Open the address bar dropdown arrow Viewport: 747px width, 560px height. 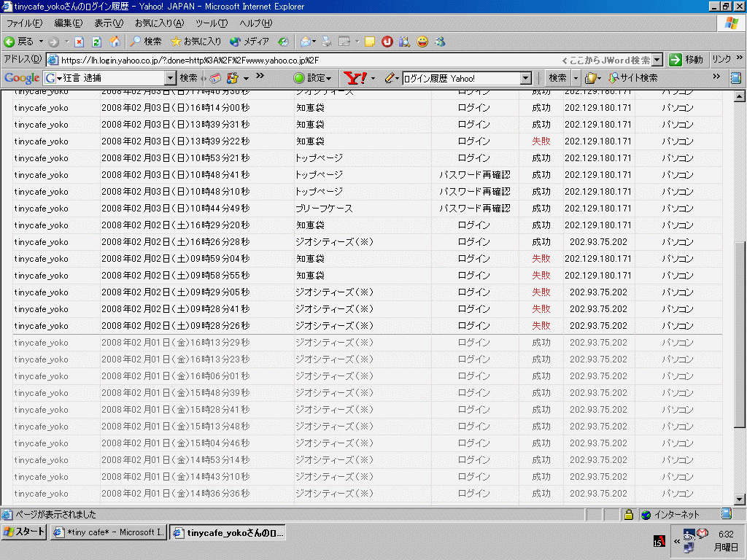pyautogui.click(x=657, y=60)
